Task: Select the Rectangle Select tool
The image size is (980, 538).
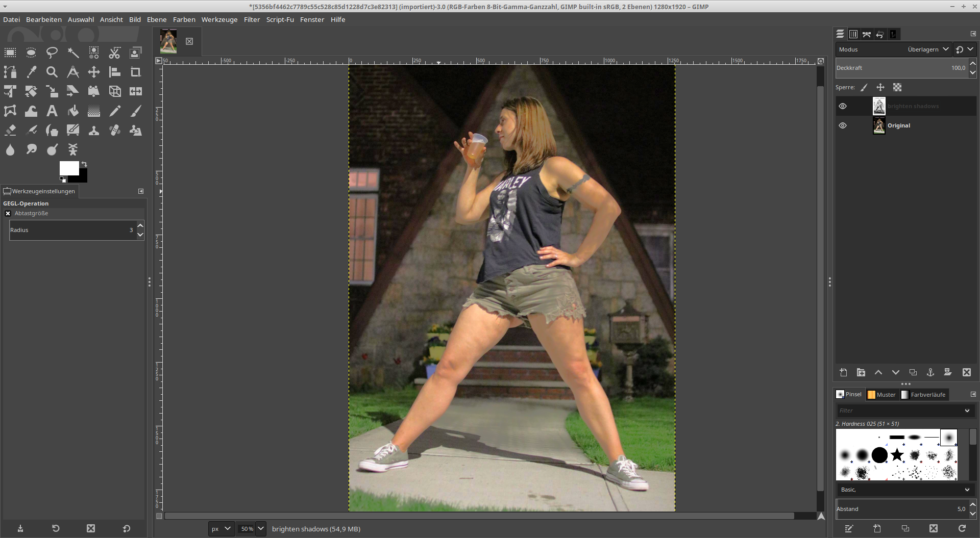Action: click(10, 53)
